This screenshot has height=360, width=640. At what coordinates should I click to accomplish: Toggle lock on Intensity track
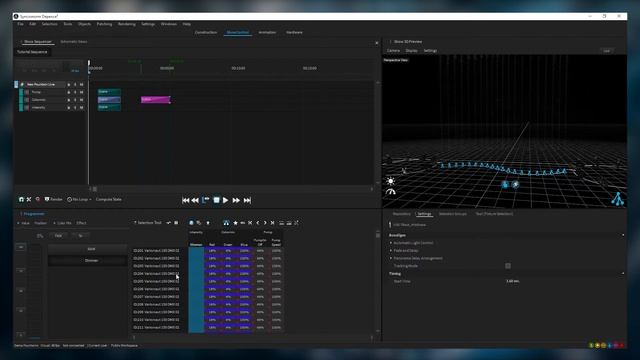point(69,108)
